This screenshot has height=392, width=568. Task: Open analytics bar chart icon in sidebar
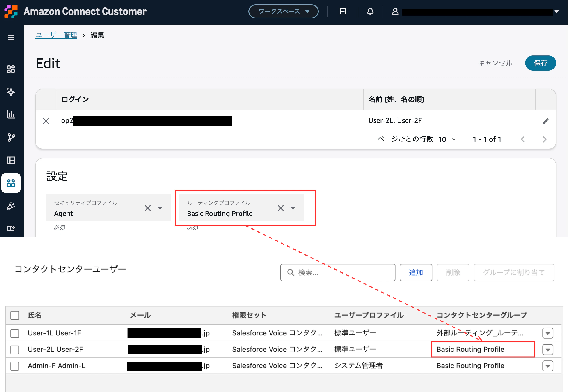pyautogui.click(x=11, y=115)
